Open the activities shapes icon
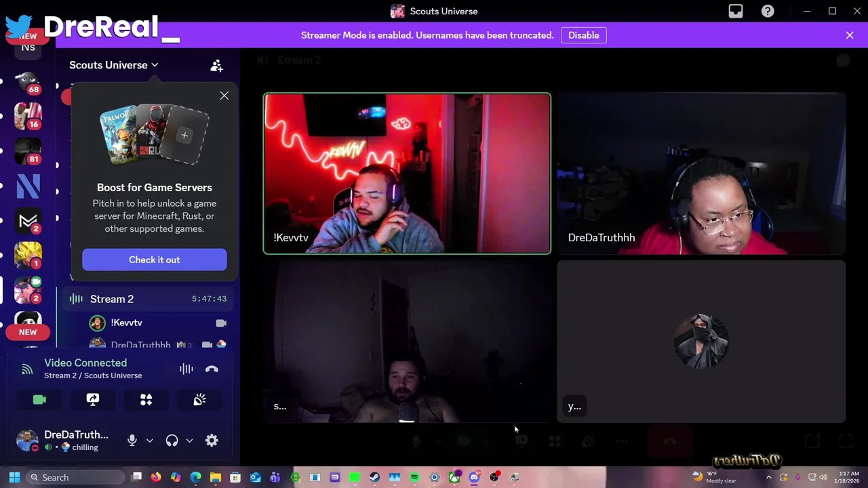This screenshot has width=868, height=488. (x=146, y=400)
